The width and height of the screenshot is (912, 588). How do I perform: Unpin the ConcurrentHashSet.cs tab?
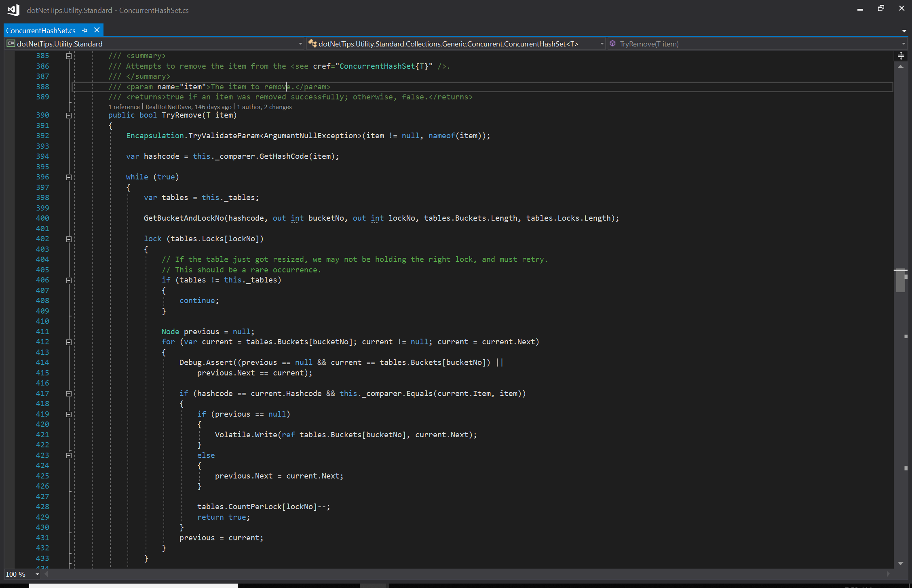point(84,30)
